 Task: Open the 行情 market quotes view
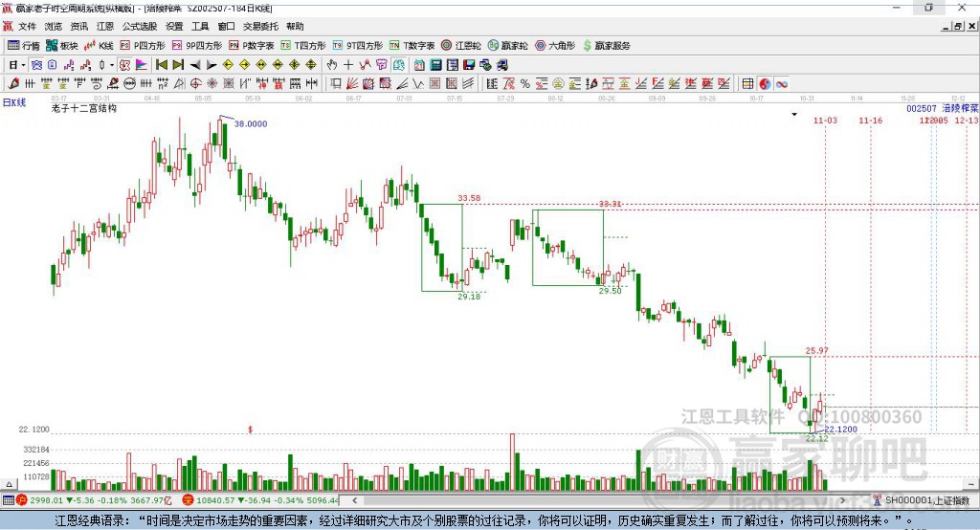click(x=24, y=46)
